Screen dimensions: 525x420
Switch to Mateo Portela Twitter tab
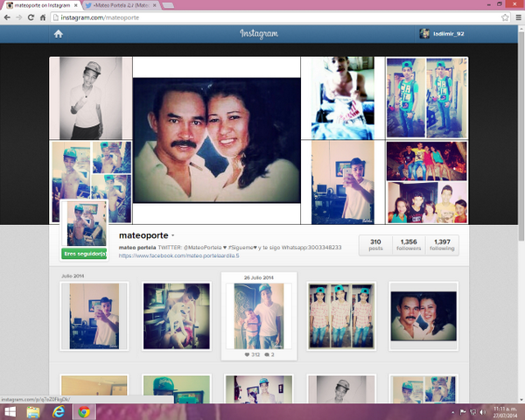(x=122, y=5)
